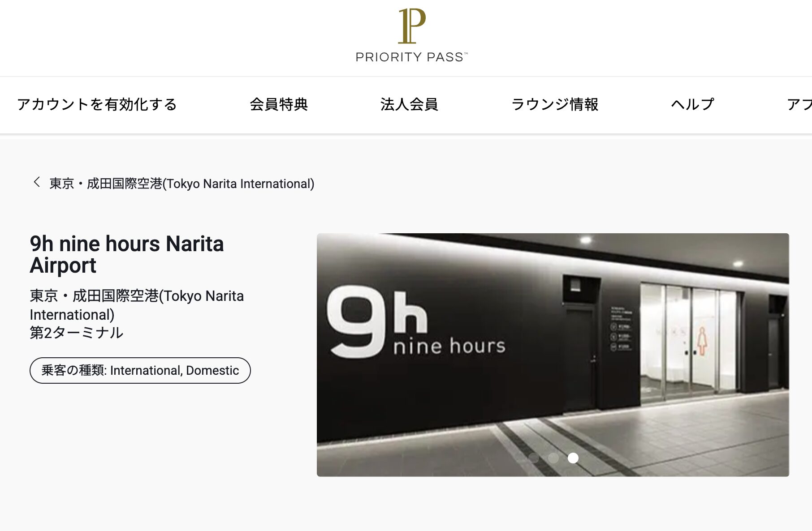Click the Priority Pass logo
The width and height of the screenshot is (812, 531).
point(411,35)
